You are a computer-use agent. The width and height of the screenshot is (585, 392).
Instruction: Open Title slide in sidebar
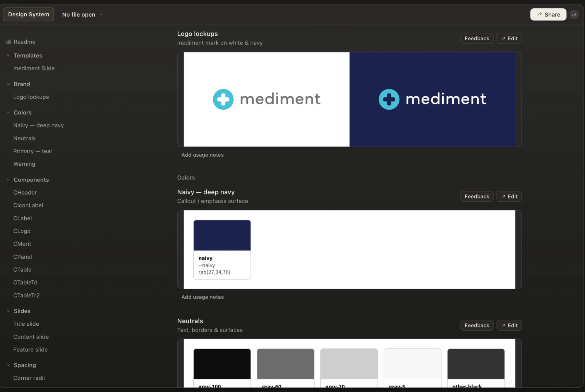tap(26, 324)
